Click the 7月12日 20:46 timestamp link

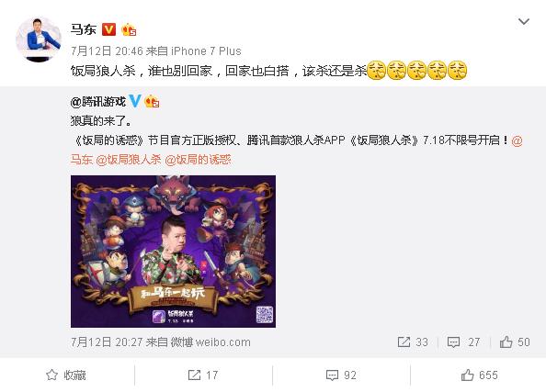107,51
